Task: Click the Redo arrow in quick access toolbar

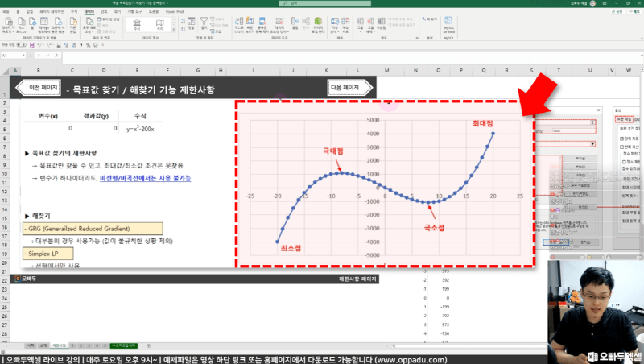Action: tap(50, 45)
